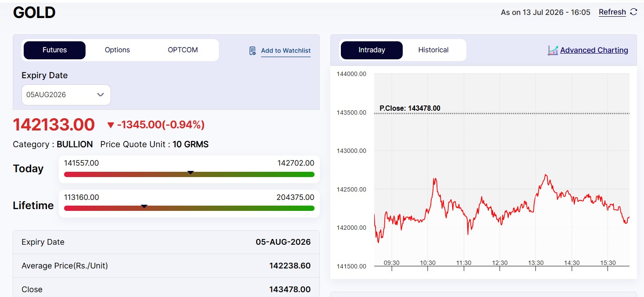Click the watchlist document icon
This screenshot has width=644, height=297.
pyautogui.click(x=253, y=51)
